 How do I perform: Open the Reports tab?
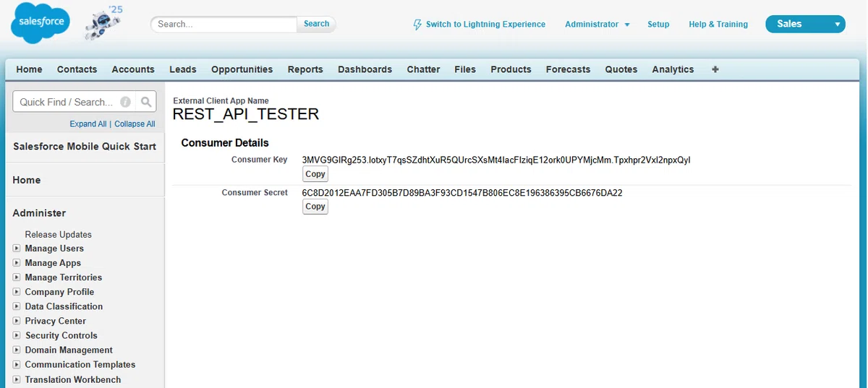pyautogui.click(x=305, y=69)
